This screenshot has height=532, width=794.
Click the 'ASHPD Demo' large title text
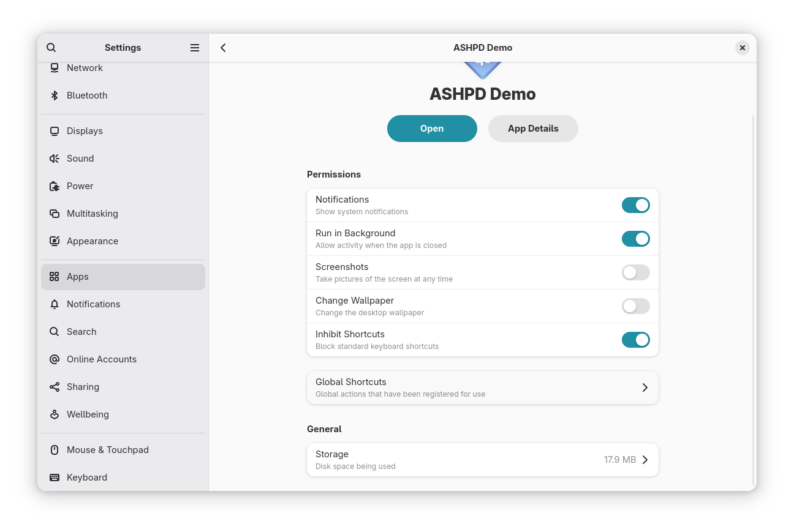click(x=483, y=94)
